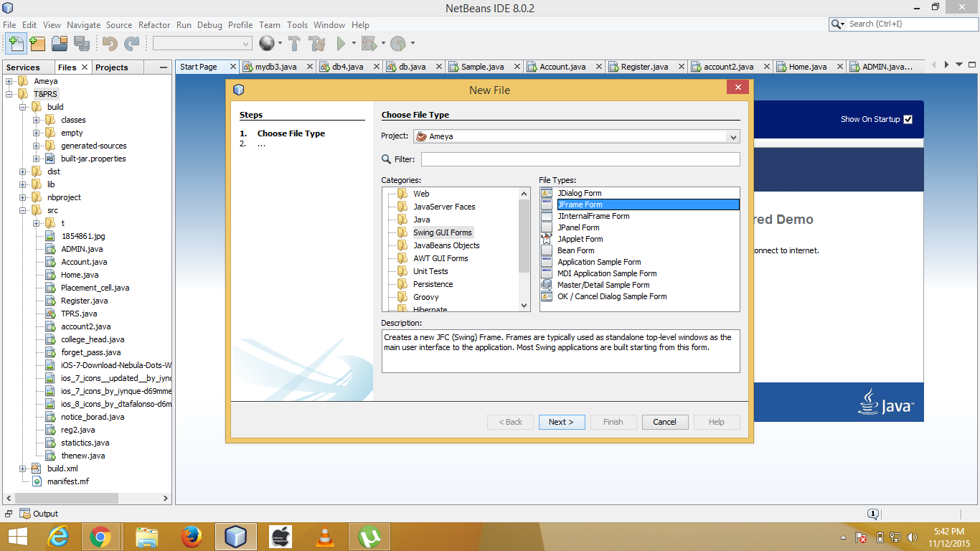The image size is (980, 551).
Task: Expand the t package under src
Action: 36,223
